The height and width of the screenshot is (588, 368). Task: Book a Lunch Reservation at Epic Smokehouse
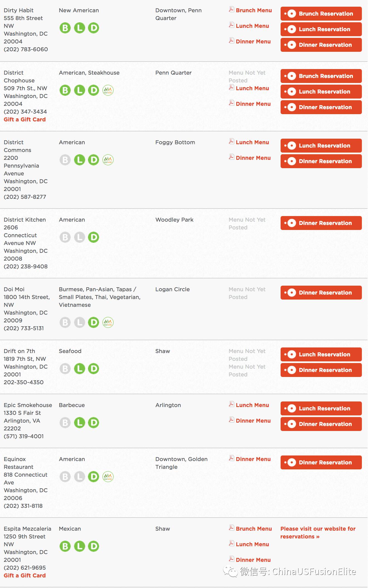(321, 408)
